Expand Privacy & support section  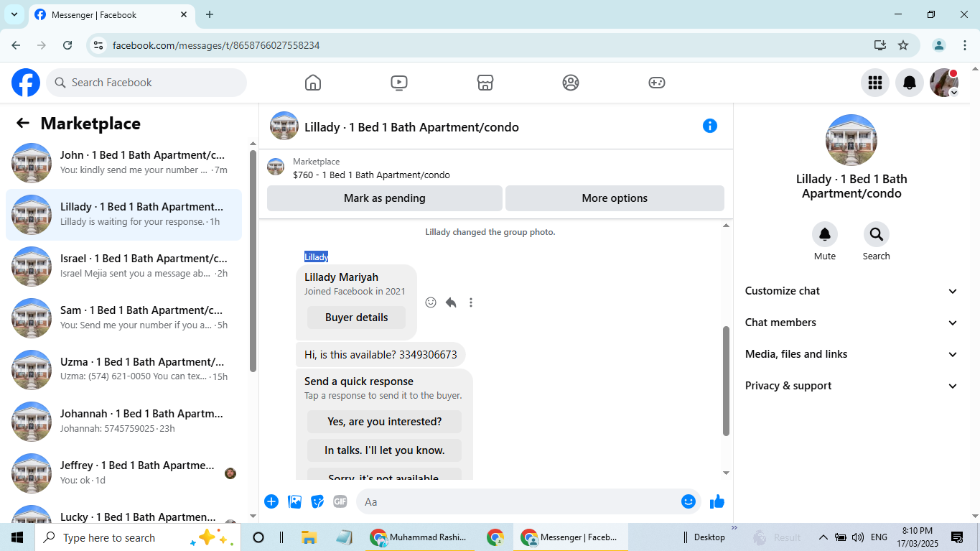(x=851, y=386)
